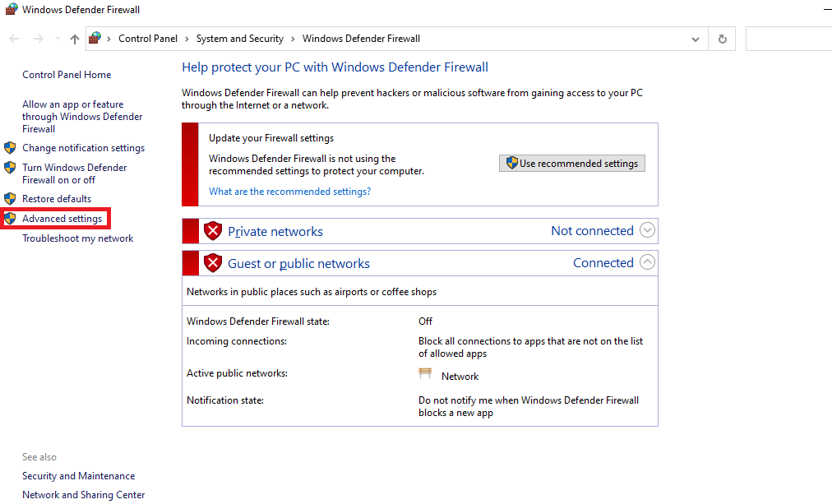Navigate up one level with up arrow
This screenshot has width=832, height=504.
(75, 39)
